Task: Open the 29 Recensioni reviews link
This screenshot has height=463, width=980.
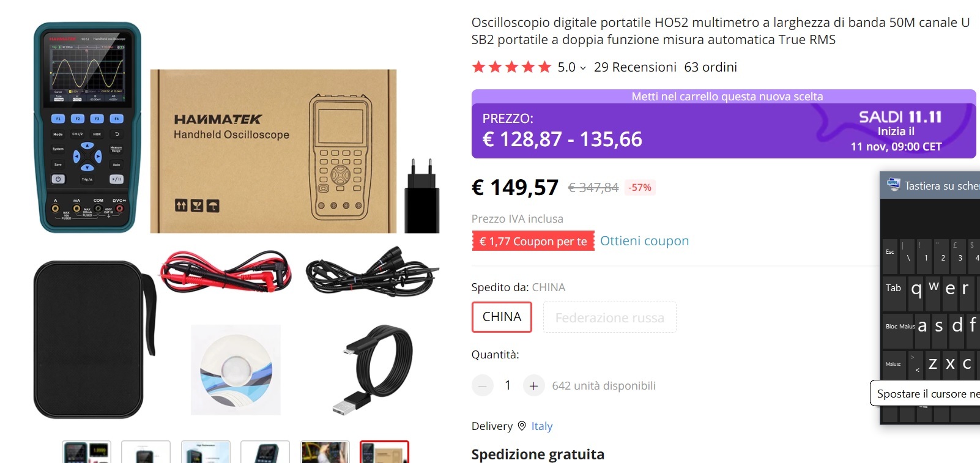Action: (635, 67)
